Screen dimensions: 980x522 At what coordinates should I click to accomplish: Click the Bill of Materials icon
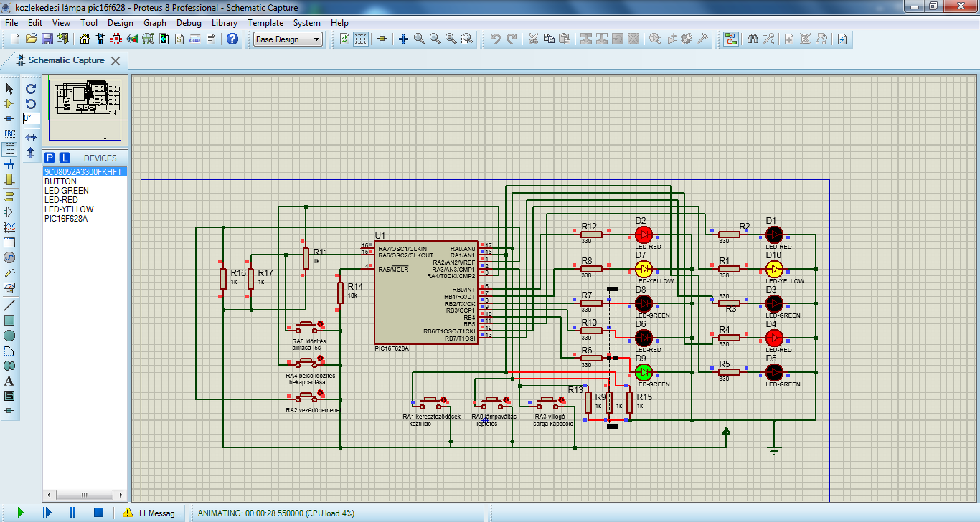(179, 39)
